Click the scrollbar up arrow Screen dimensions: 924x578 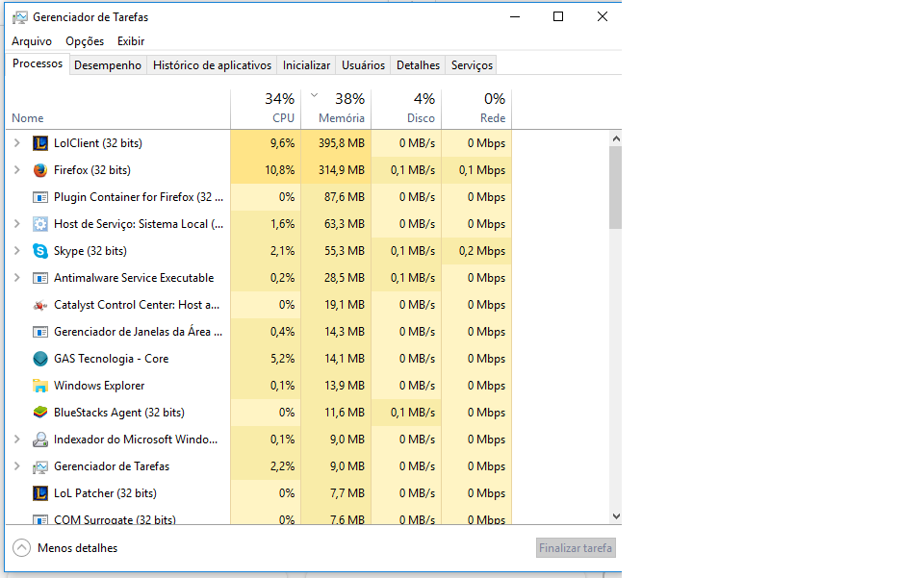616,138
